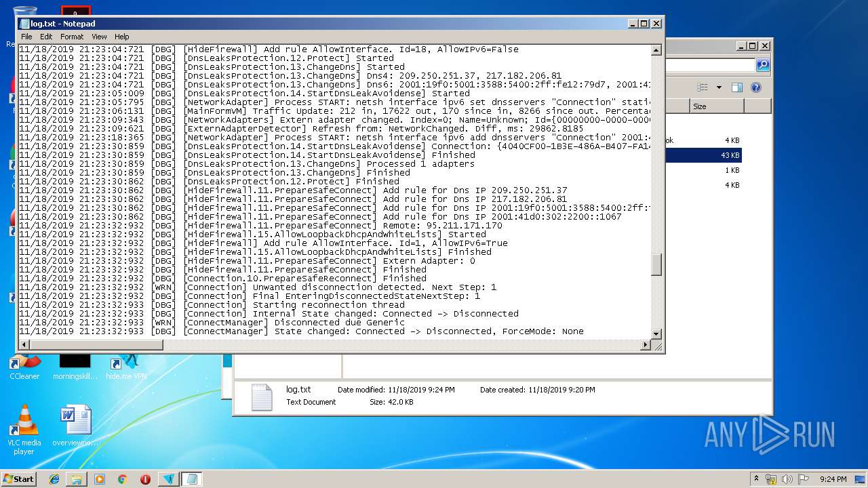Image resolution: width=868 pixels, height=488 pixels.
Task: Open the File menu in Notepad
Action: 26,37
